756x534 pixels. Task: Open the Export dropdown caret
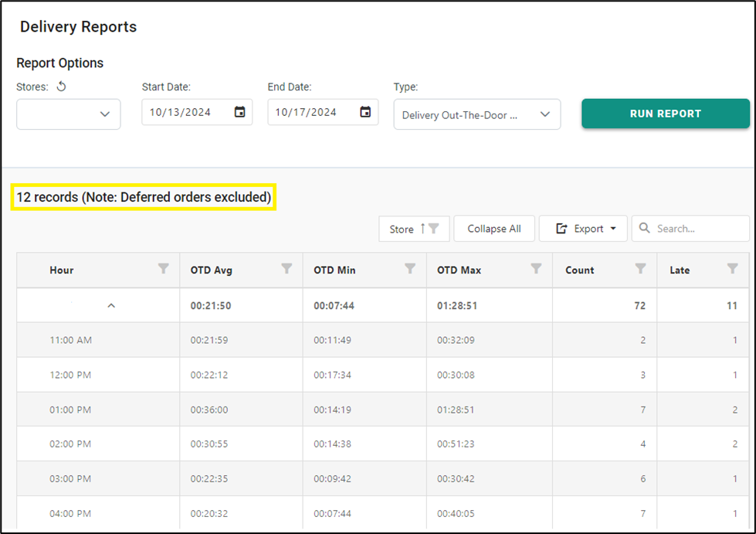coord(613,229)
